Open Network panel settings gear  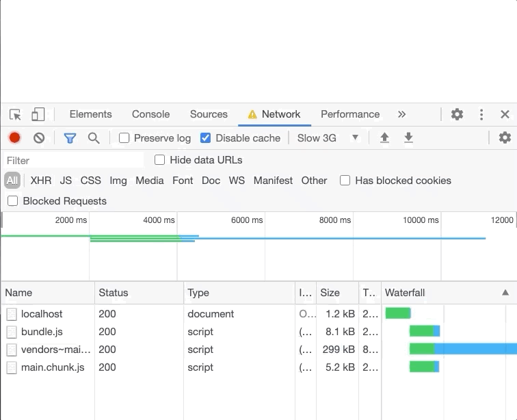click(505, 138)
